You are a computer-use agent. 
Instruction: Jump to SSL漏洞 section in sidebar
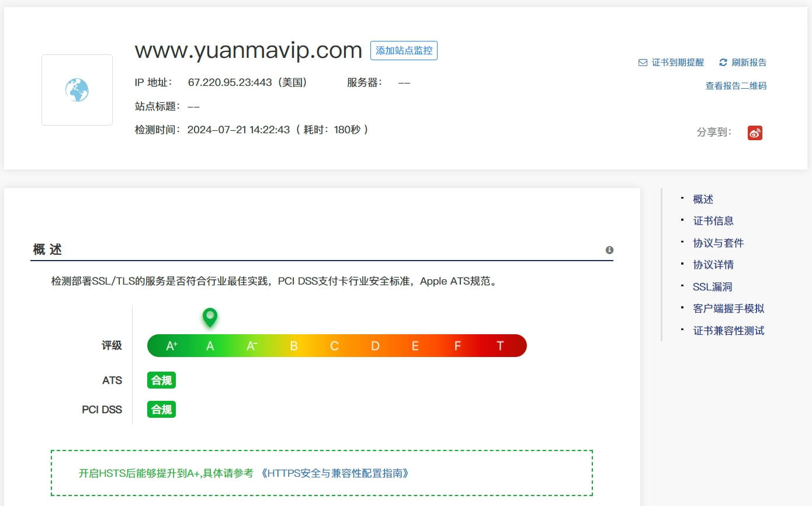coord(712,287)
